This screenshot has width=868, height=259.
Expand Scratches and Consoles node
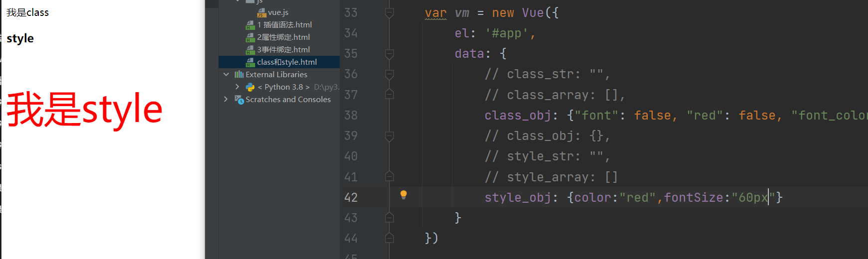(226, 99)
